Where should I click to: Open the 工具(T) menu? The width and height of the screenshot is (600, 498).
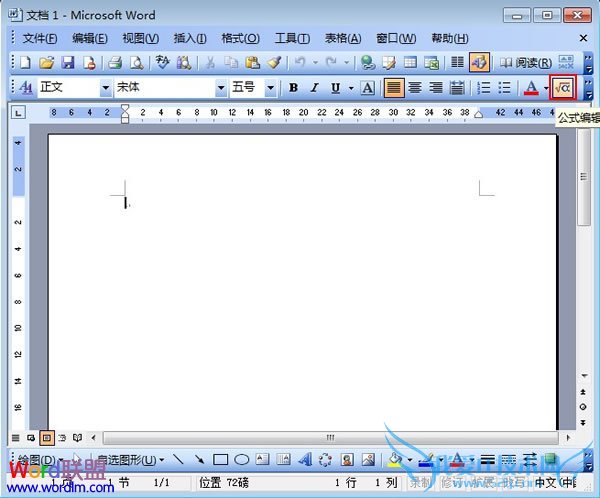coord(292,38)
